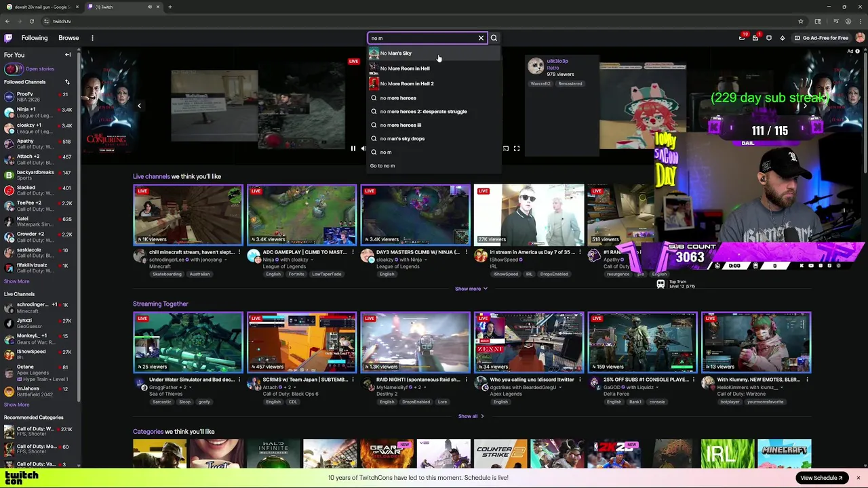868x488 pixels.
Task: Click the ad info icon
Action: click(x=858, y=51)
